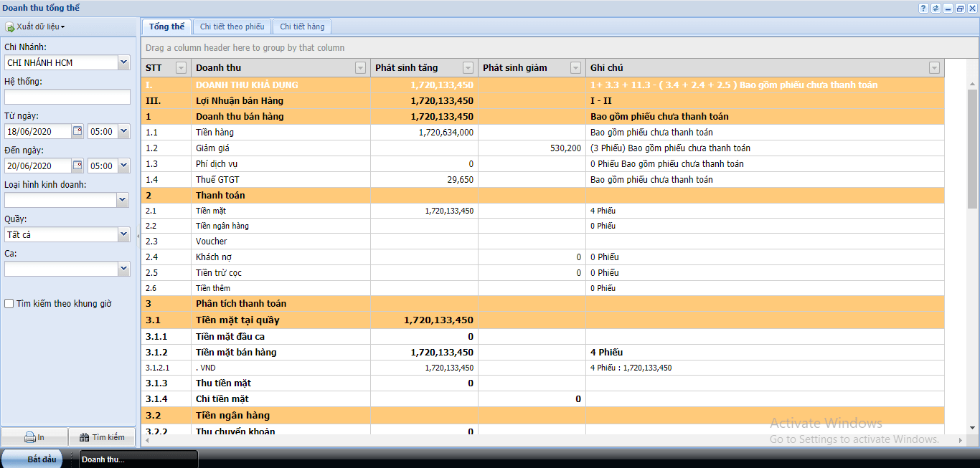980x468 pixels.
Task: Open filter icon on Ghi chú column
Action: point(934,68)
